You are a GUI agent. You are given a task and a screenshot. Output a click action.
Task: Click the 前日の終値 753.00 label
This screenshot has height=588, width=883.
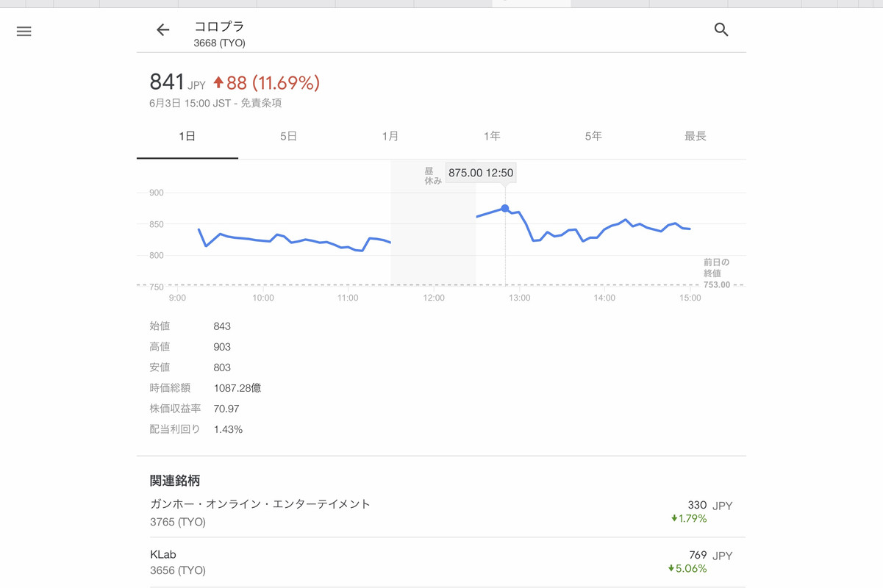(716, 273)
